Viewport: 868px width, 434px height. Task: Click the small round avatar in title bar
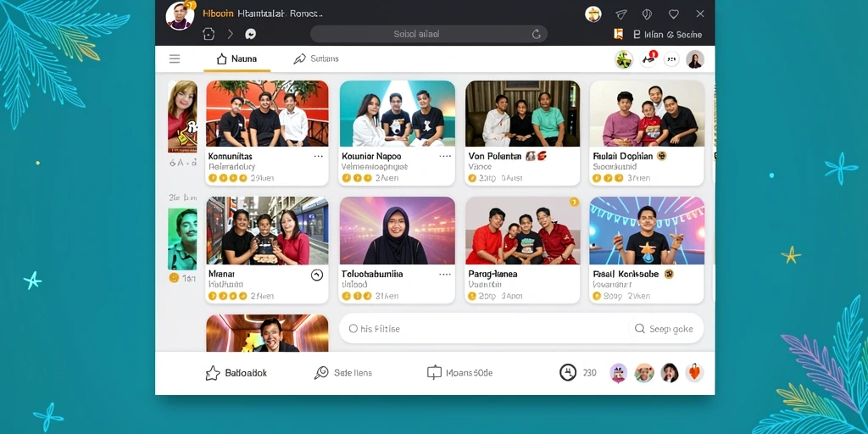point(593,14)
